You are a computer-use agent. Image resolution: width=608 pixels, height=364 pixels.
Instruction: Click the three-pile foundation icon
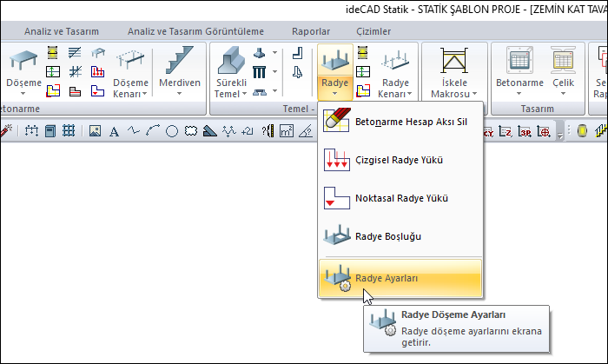click(x=259, y=72)
